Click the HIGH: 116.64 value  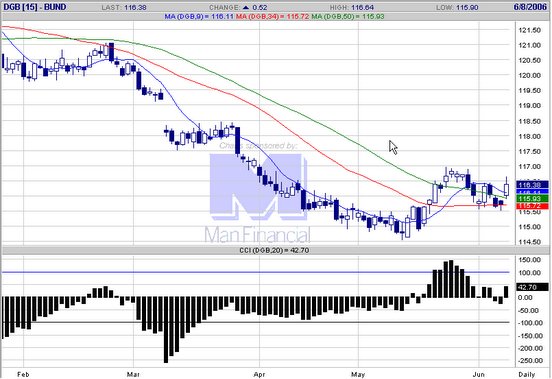click(352, 7)
